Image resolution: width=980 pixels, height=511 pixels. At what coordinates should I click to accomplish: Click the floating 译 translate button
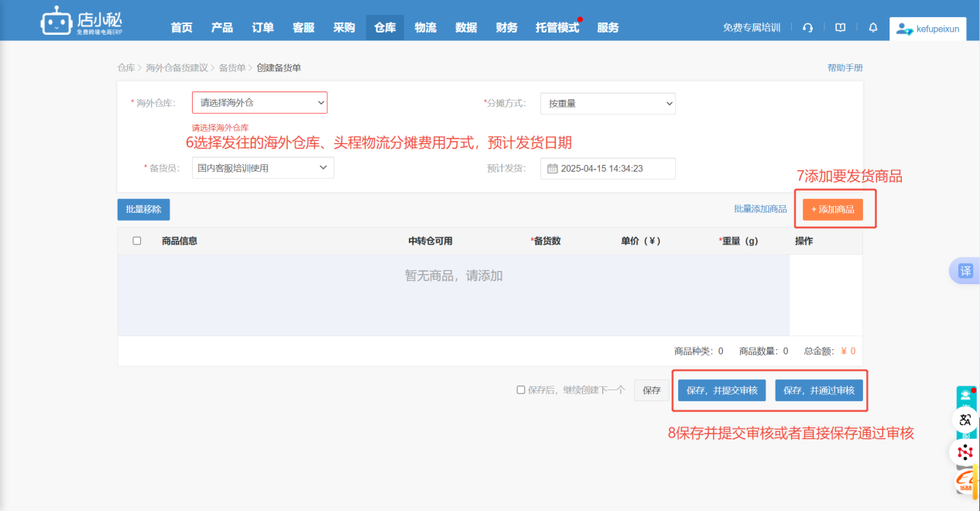(965, 271)
